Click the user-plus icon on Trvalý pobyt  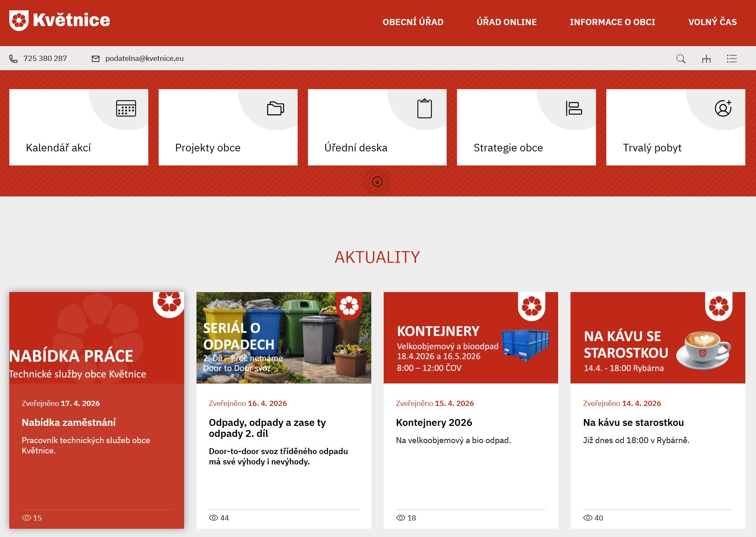(x=723, y=109)
